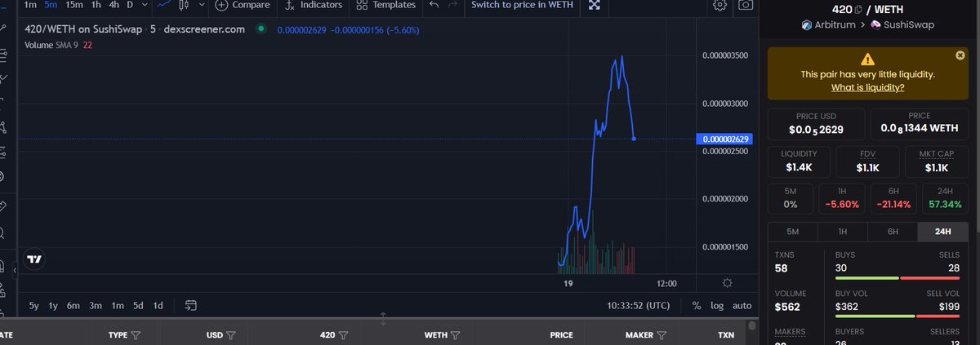Click the TradingView logo on the chart
The height and width of the screenshot is (345, 980).
click(x=34, y=259)
